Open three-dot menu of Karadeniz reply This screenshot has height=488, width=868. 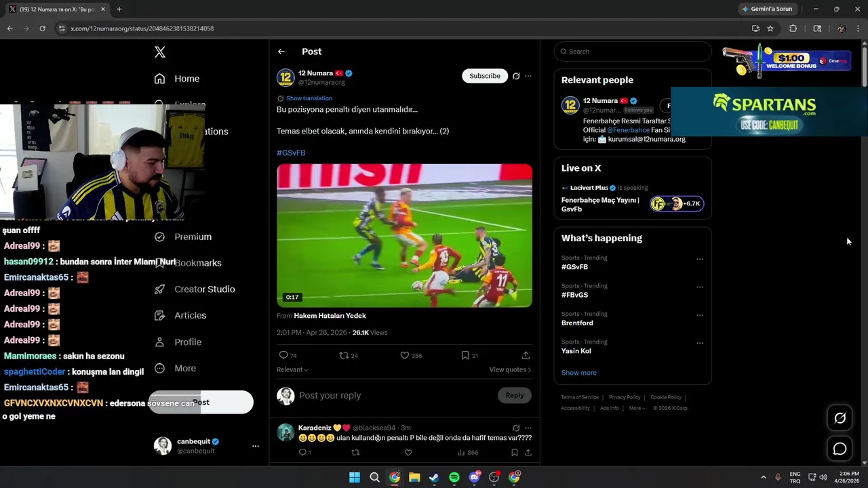[x=528, y=428]
